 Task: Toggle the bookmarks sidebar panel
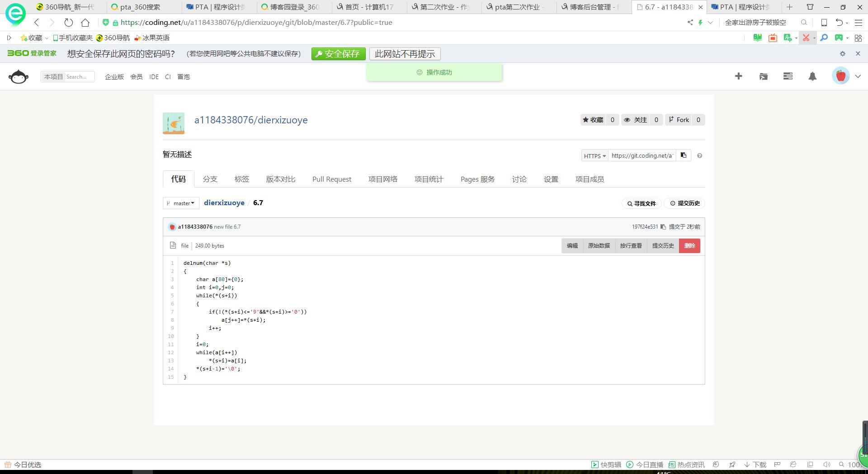(9, 38)
